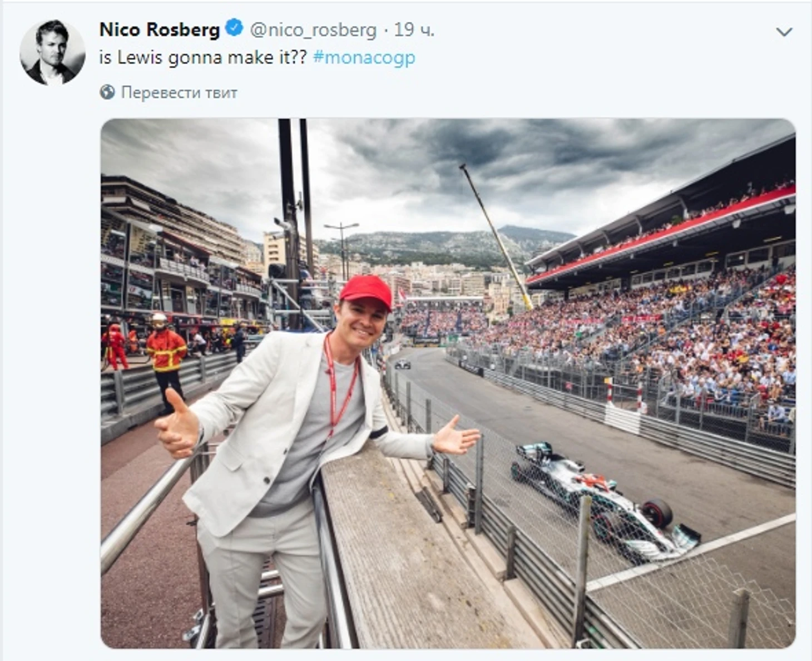Click the tweet text 'is Lewis gonna make it??'

pos(203,57)
